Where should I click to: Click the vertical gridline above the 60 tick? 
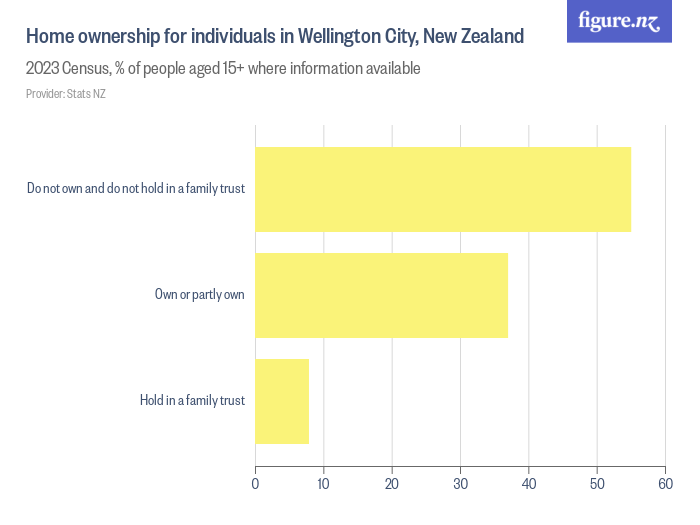665,300
